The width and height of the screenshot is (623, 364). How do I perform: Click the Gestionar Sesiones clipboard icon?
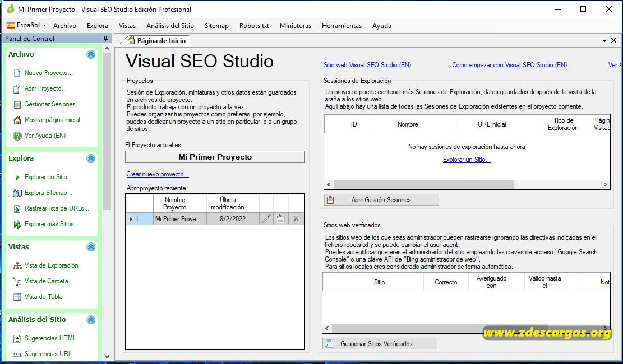17,104
